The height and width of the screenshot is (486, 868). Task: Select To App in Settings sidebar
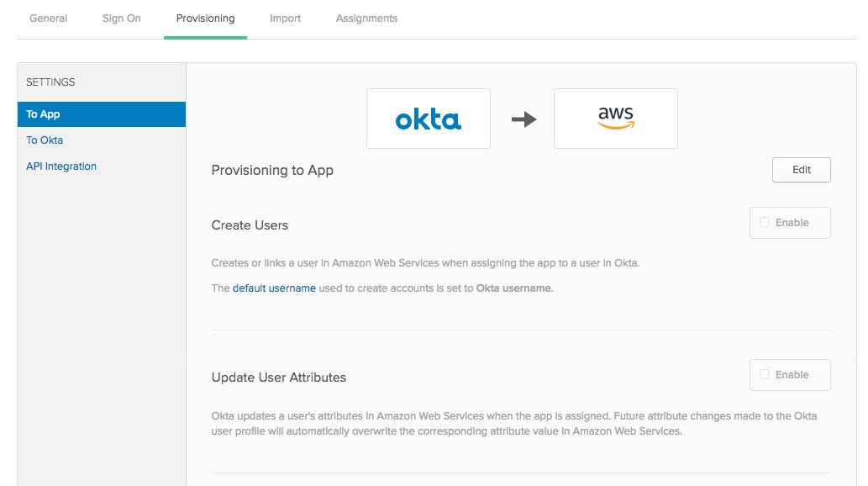pos(102,114)
